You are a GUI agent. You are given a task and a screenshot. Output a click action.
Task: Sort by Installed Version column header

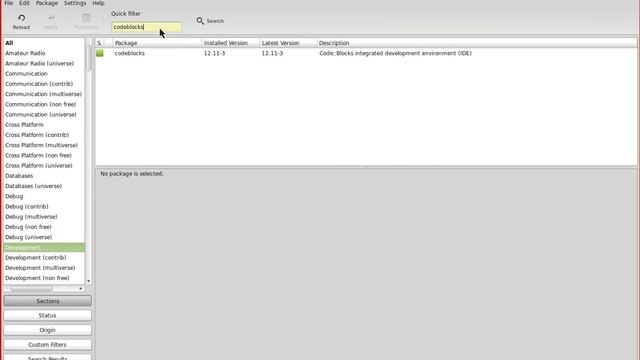coord(231,43)
